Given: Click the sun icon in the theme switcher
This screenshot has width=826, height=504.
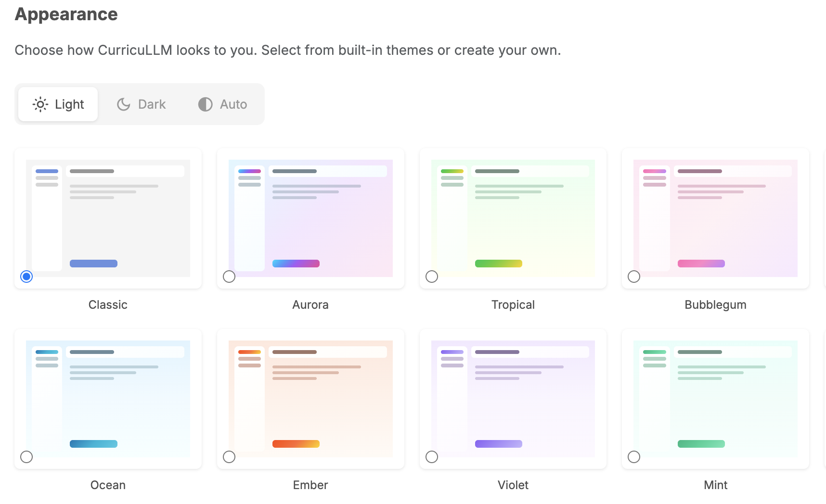Looking at the screenshot, I should (x=40, y=104).
